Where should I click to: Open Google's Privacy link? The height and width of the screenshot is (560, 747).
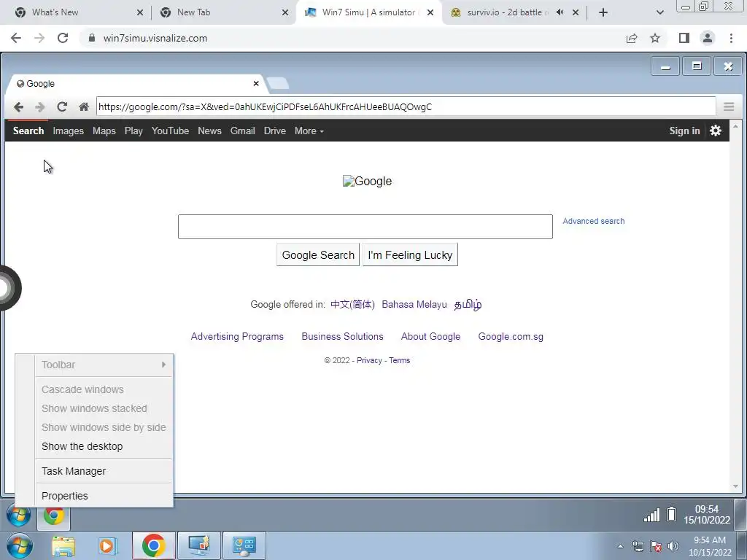click(369, 360)
